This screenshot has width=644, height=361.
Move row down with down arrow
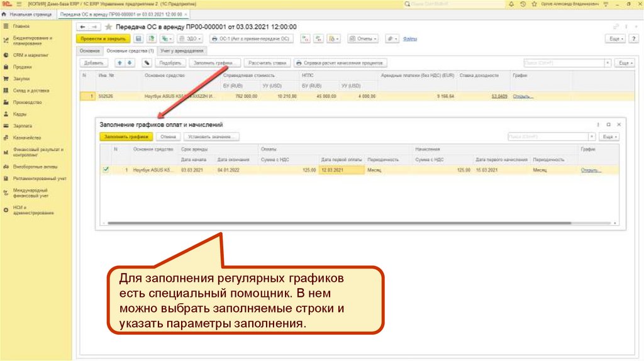click(x=130, y=63)
